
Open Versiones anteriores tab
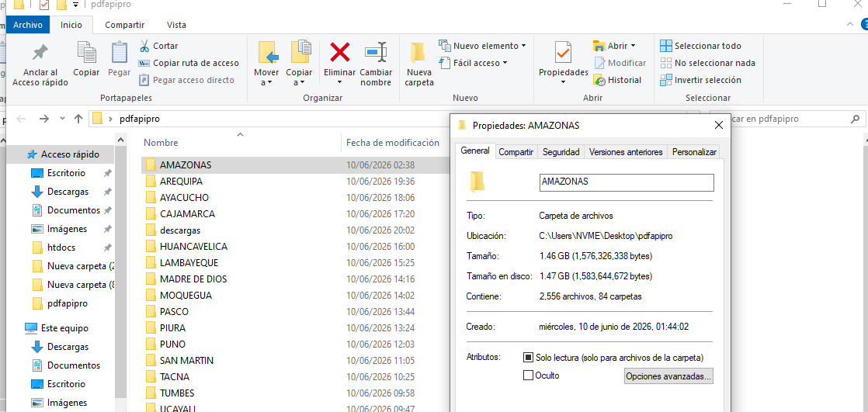coord(626,152)
